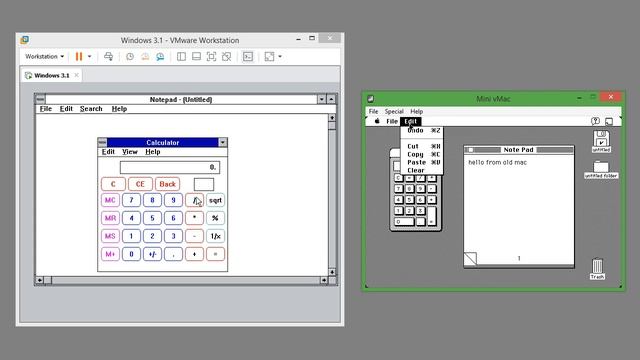Open the Notepad Search menu
The height and width of the screenshot is (360, 640).
click(91, 109)
